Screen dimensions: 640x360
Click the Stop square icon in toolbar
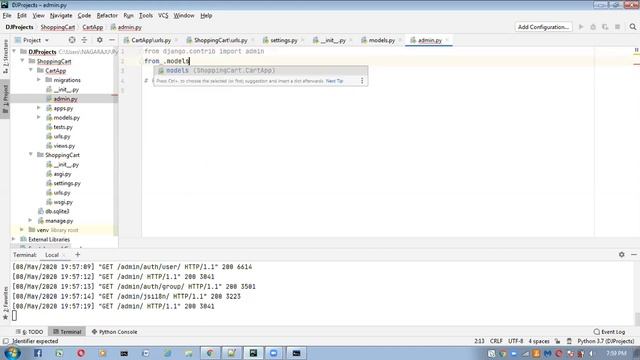pyautogui.click(x=618, y=27)
